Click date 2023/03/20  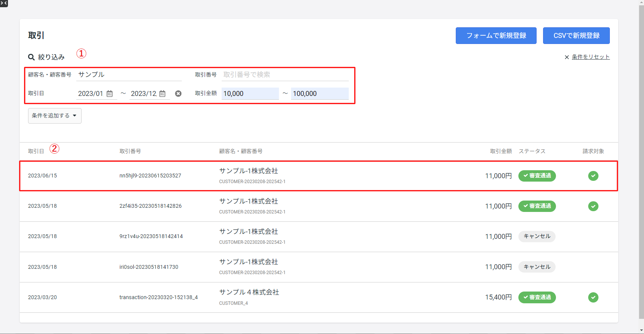click(43, 297)
